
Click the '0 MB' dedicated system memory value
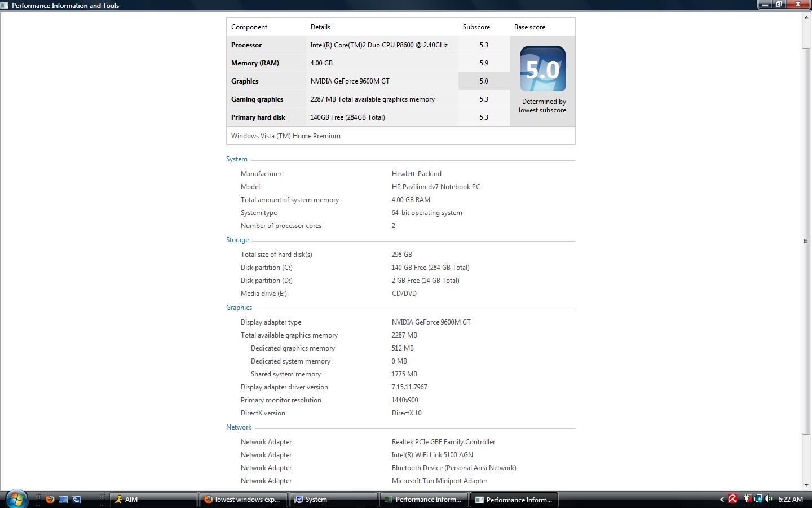click(x=399, y=361)
